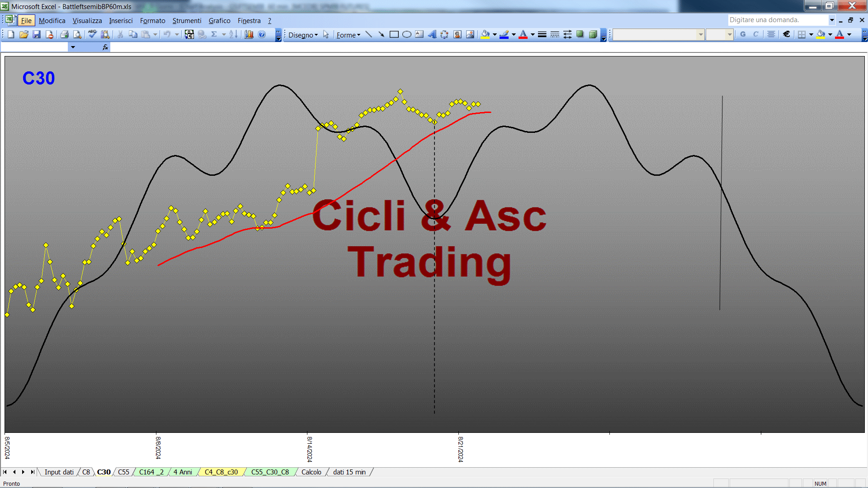
Task: Open the Grafico menu
Action: click(x=219, y=20)
